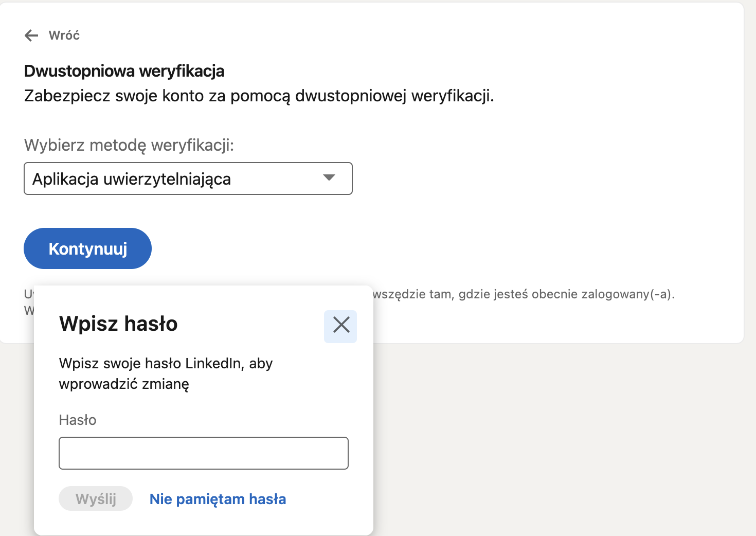The width and height of the screenshot is (756, 536).
Task: Click the 'Wybierz metodę weryfikacji:' label
Action: click(x=129, y=145)
